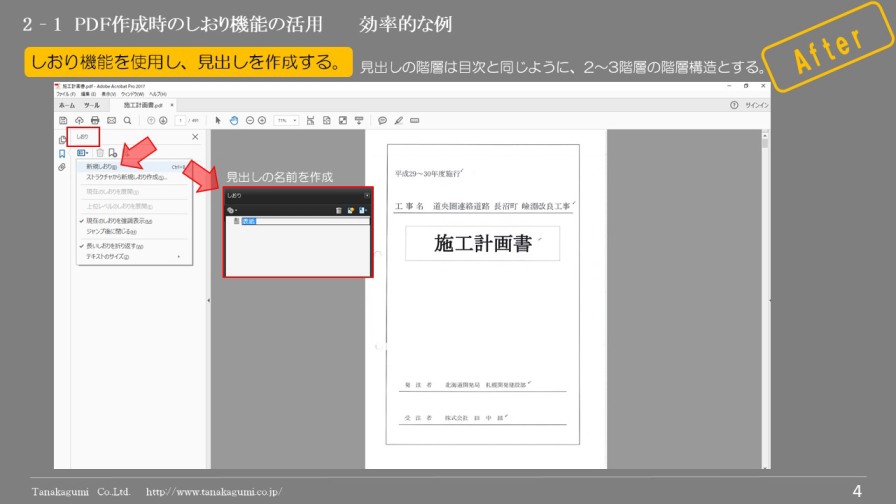896x504 pixels.
Task: Click the page number input field
Action: coord(181,120)
